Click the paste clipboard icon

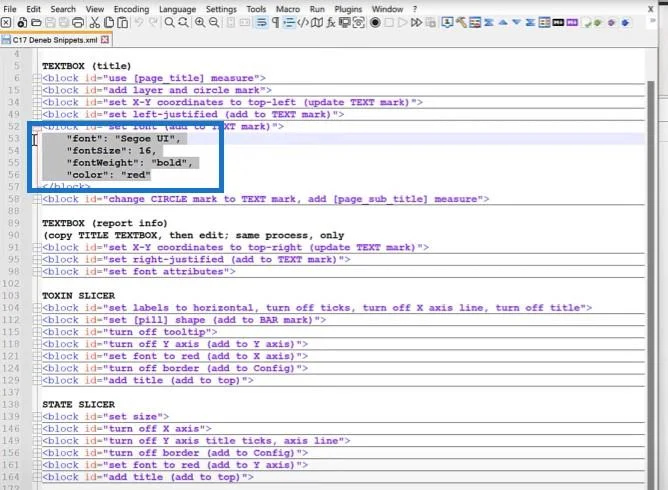pos(123,23)
